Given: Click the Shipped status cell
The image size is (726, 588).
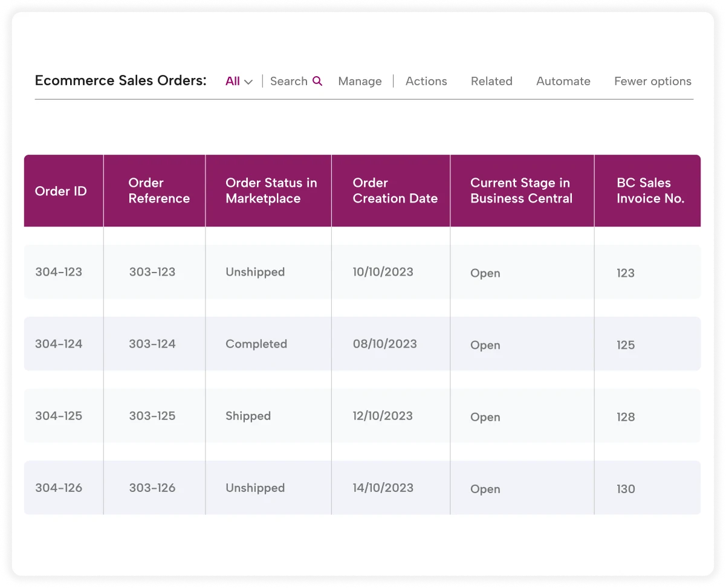Looking at the screenshot, I should click(x=248, y=416).
